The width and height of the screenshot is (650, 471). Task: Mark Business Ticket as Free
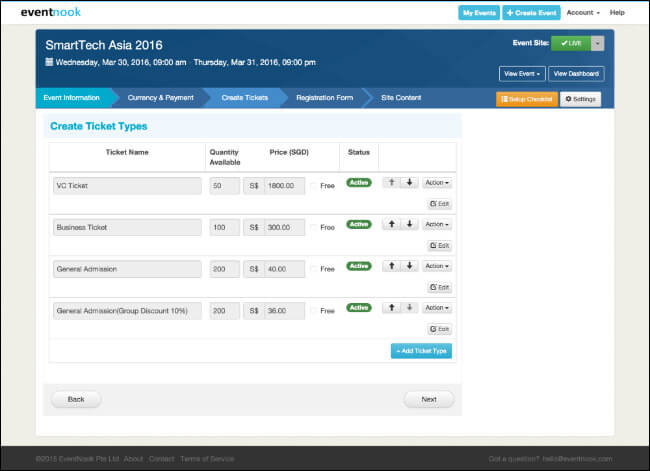point(314,227)
